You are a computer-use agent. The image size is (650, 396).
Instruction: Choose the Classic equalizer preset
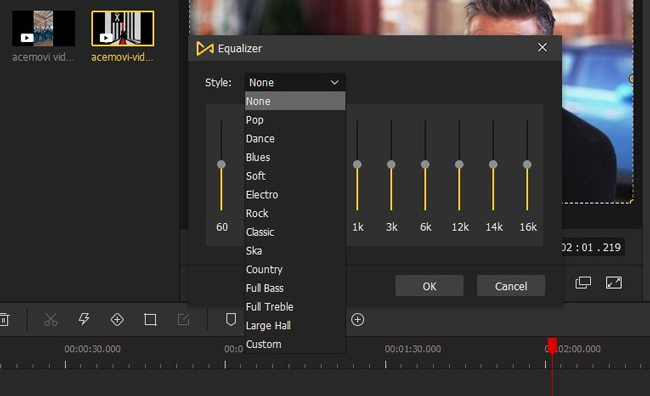tap(295, 232)
